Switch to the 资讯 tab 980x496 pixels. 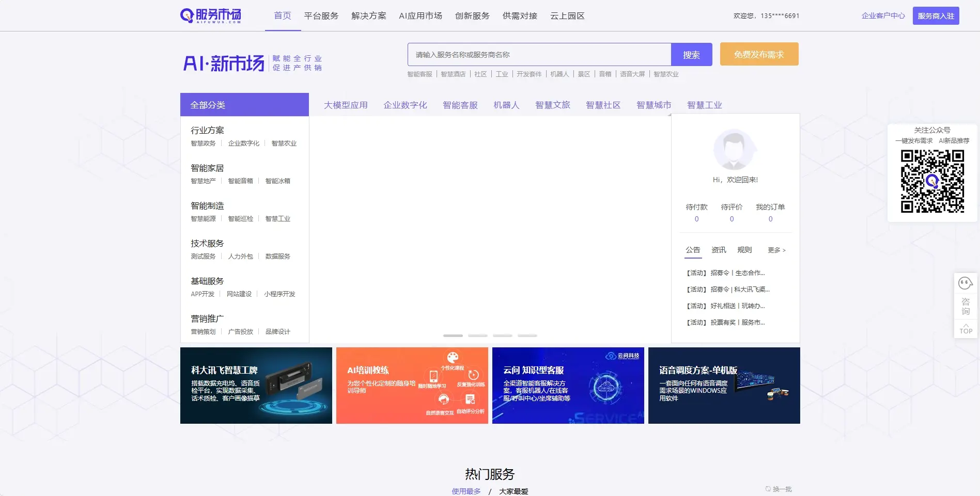[x=719, y=250]
